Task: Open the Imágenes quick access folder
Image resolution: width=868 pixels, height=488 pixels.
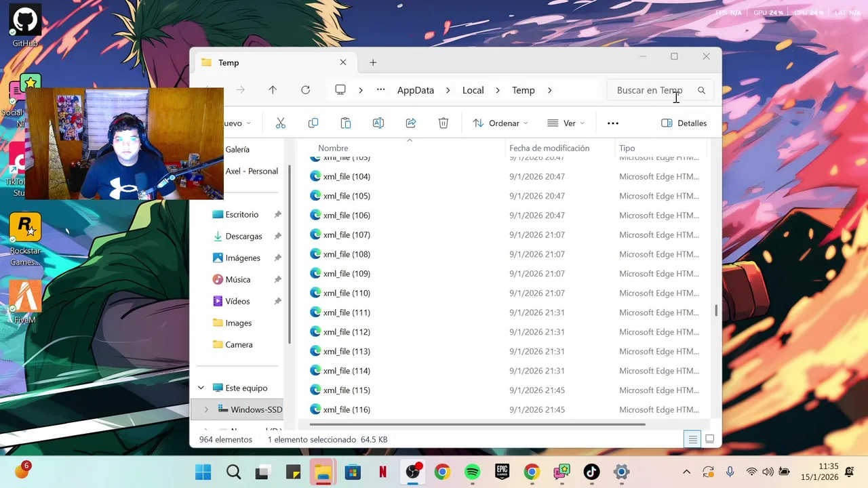Action: 243,258
